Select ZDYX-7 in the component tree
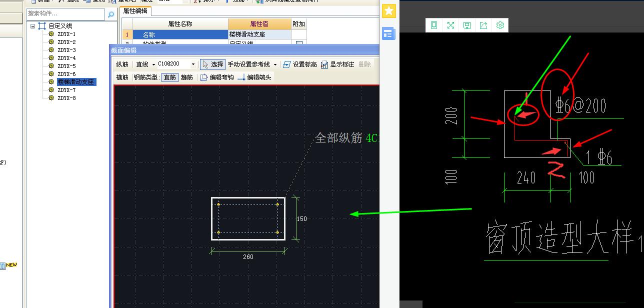 click(x=66, y=90)
